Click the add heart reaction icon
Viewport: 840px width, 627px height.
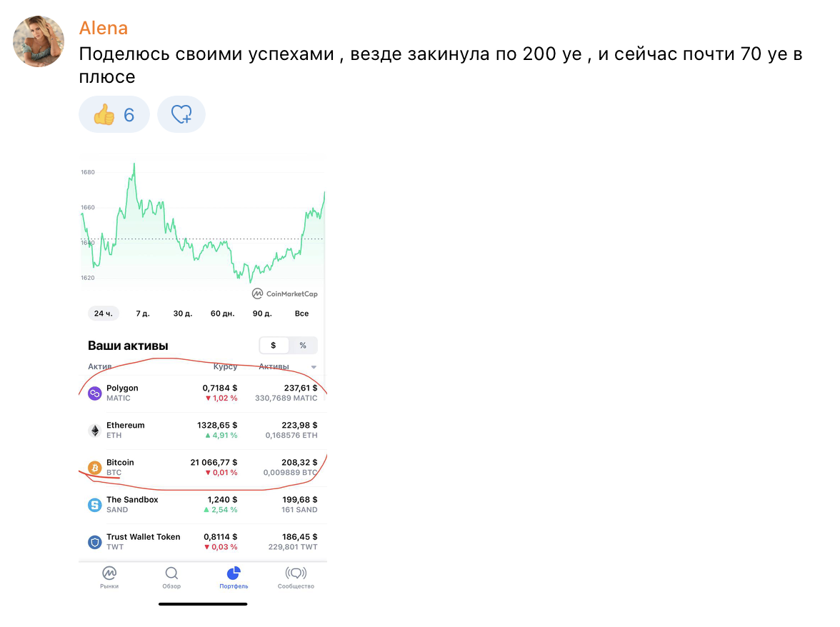pyautogui.click(x=181, y=114)
